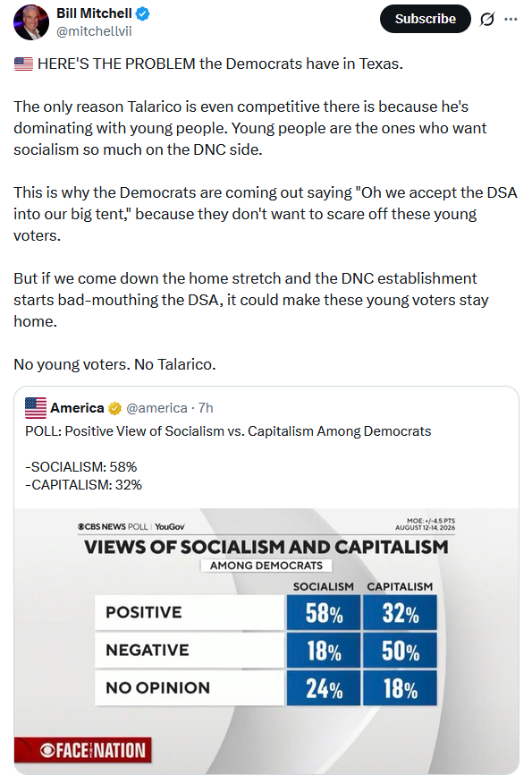
Task: Click the Bill Mitchell display name
Action: point(94,13)
